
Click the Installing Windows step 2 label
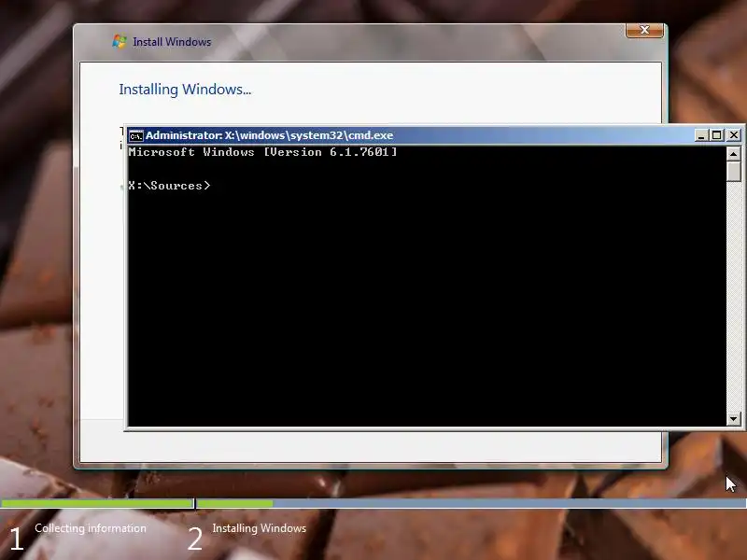(260, 528)
